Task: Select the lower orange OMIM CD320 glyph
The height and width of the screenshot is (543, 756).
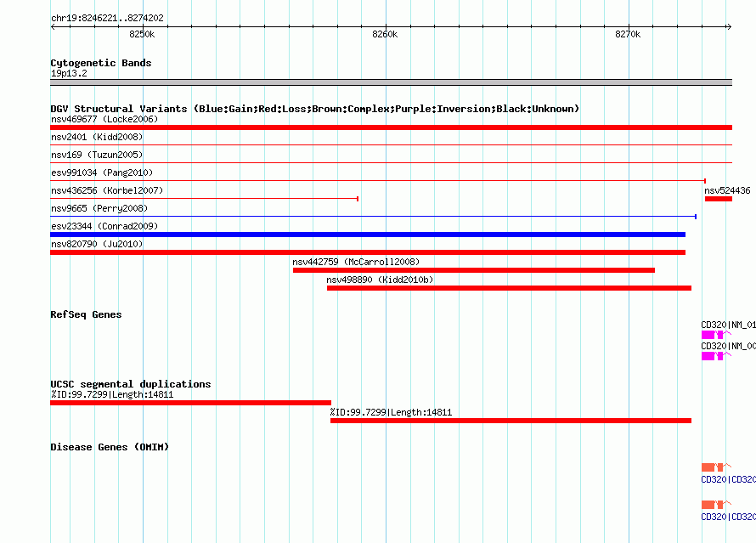Action: (716, 505)
